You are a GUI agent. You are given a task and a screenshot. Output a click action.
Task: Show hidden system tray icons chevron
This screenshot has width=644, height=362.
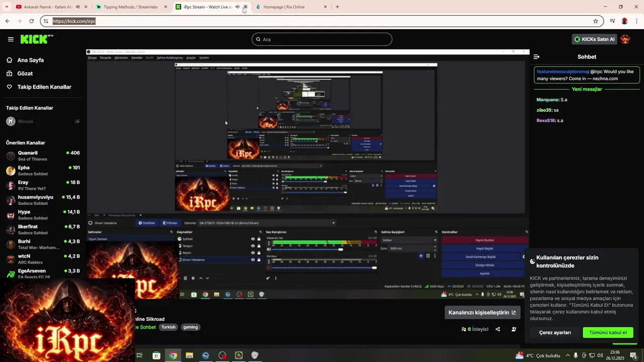[568, 355]
